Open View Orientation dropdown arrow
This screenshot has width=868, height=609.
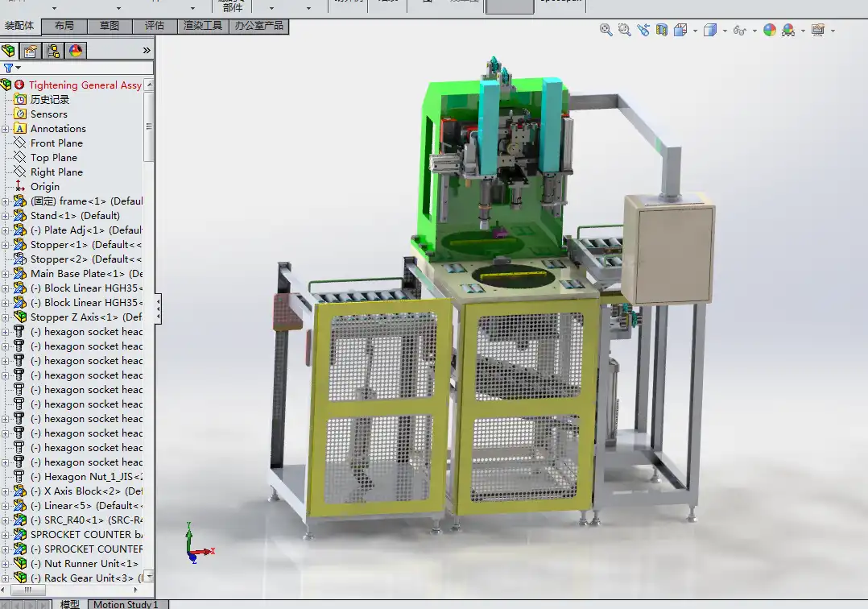click(695, 31)
